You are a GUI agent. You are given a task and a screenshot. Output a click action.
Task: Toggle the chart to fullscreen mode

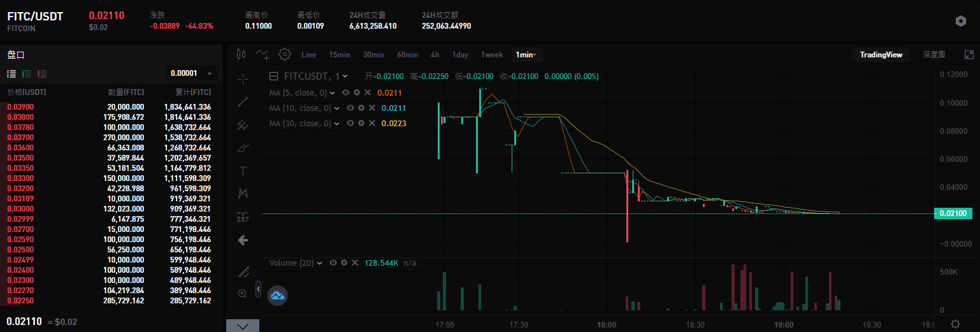[969, 55]
